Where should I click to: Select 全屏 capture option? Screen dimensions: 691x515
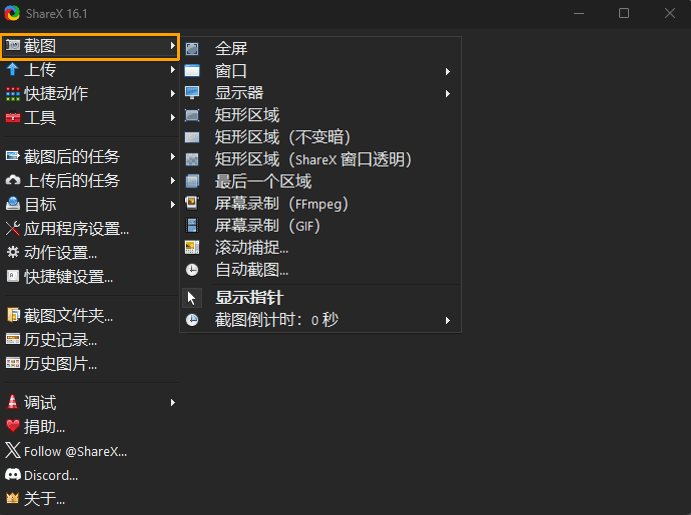click(x=320, y=48)
